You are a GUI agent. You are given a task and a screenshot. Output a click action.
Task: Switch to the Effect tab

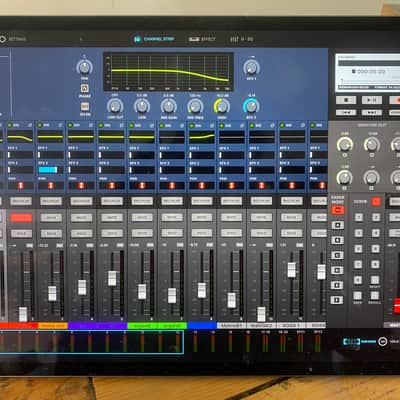point(202,39)
